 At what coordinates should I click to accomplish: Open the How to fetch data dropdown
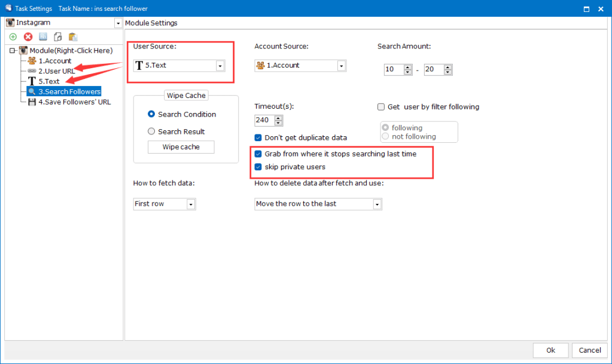[x=191, y=204]
